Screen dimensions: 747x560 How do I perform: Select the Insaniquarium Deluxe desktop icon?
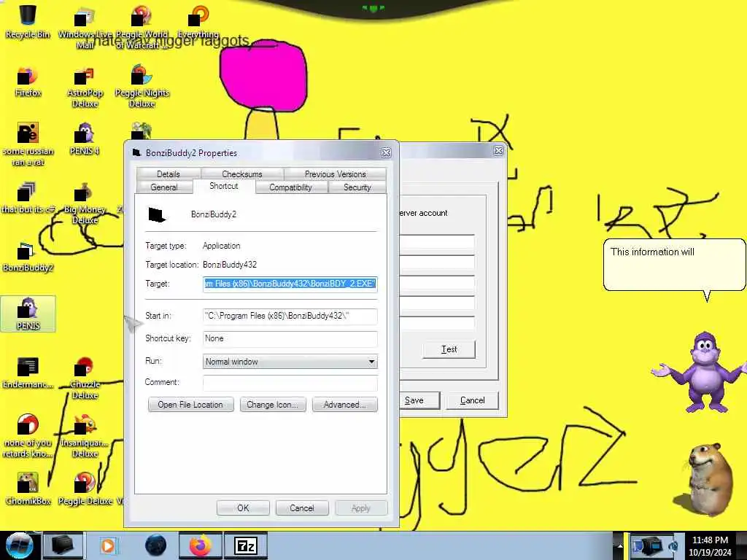pyautogui.click(x=85, y=436)
